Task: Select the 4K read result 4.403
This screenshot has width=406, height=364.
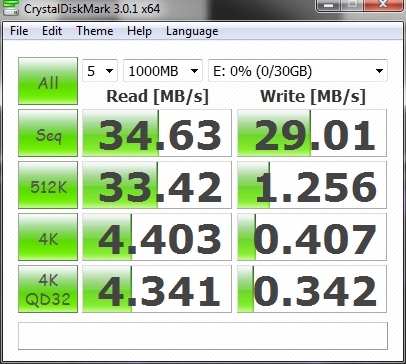Action: (x=157, y=237)
